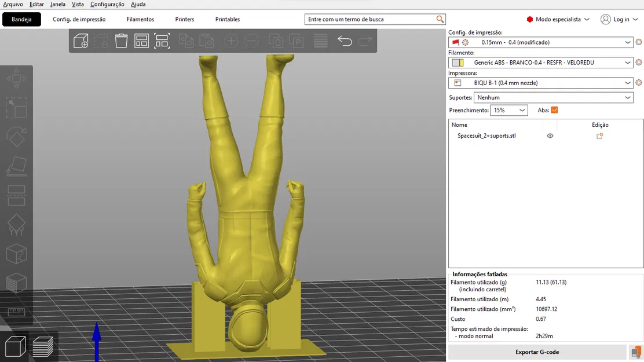The width and height of the screenshot is (644, 362).
Task: Select the Scale tool in left sidebar
Action: (16, 108)
